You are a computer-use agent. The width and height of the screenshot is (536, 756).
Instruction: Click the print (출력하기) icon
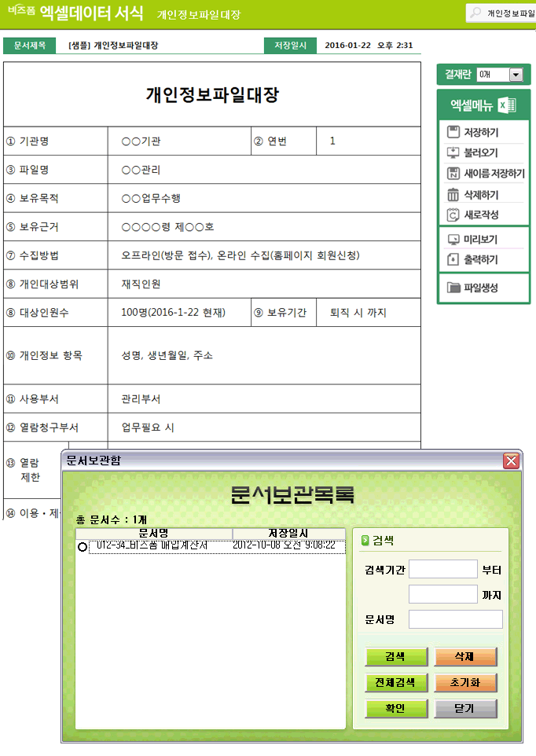click(x=453, y=259)
